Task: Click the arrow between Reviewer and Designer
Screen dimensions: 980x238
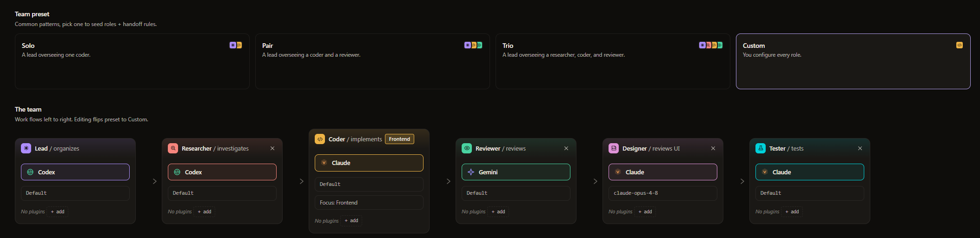Action: pyautogui.click(x=596, y=181)
